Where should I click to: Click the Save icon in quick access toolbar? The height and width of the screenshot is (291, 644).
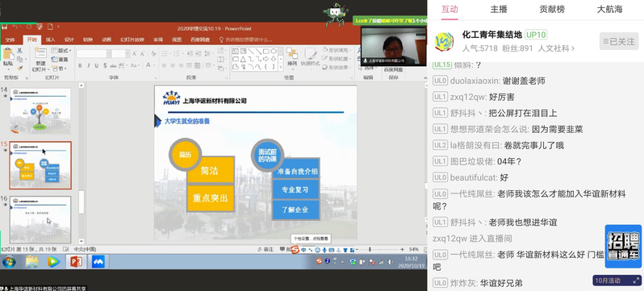[x=5, y=27]
